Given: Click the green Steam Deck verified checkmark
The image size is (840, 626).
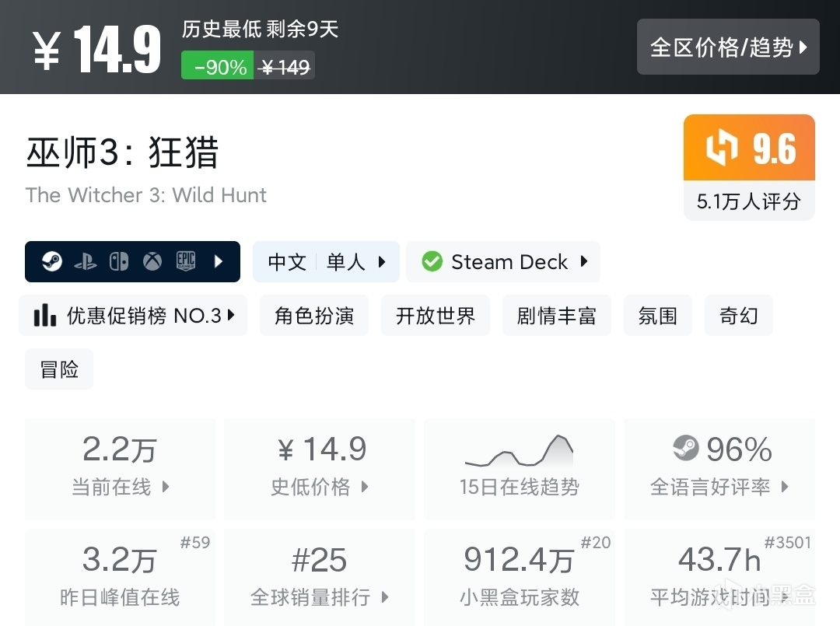Looking at the screenshot, I should 432,262.
